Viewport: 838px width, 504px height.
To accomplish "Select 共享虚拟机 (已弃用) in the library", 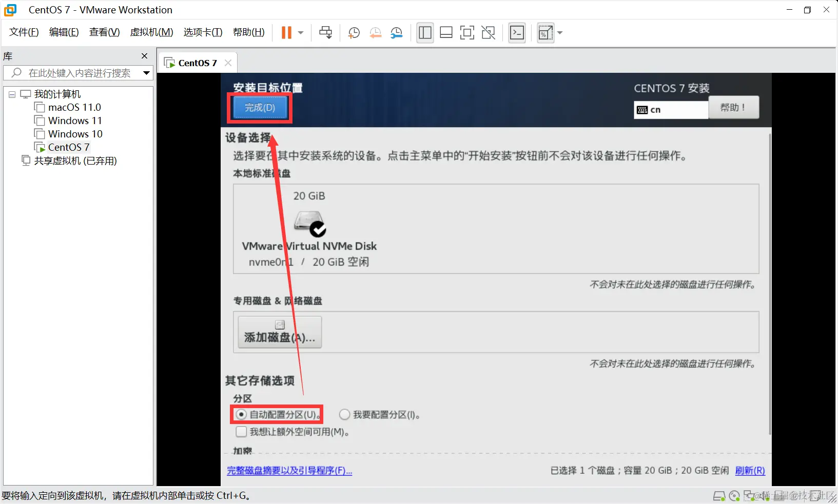I will (75, 160).
